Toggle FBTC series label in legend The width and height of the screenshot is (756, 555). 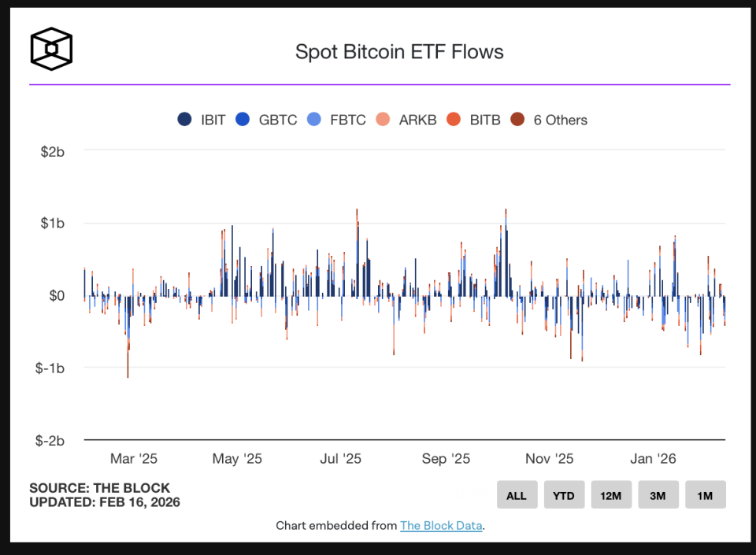[x=348, y=120]
